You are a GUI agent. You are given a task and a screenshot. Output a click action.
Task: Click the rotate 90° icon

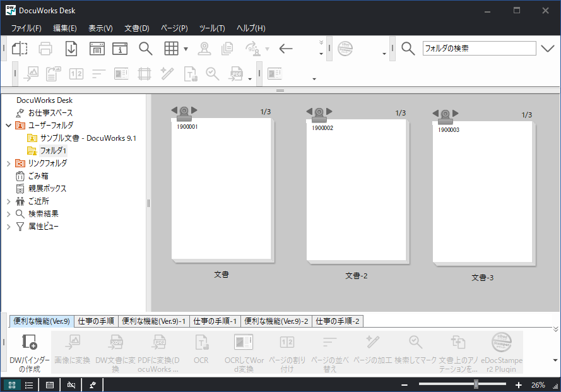(x=253, y=49)
